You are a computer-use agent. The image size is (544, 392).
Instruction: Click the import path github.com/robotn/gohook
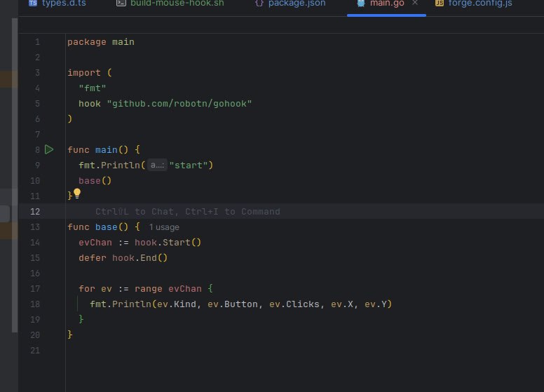[x=179, y=104]
